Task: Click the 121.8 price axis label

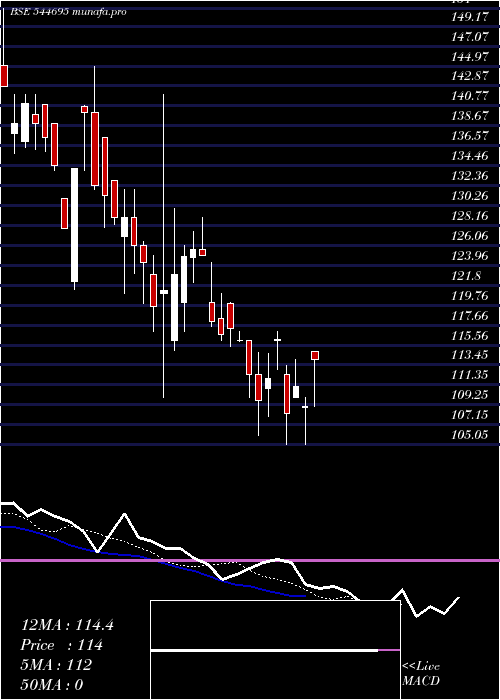Action: pyautogui.click(x=467, y=275)
